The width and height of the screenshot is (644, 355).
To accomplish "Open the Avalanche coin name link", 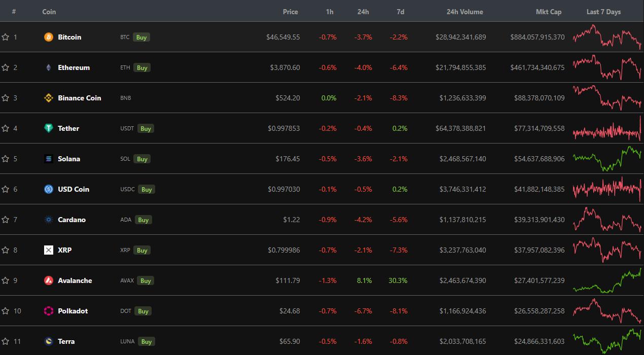I will pos(75,280).
